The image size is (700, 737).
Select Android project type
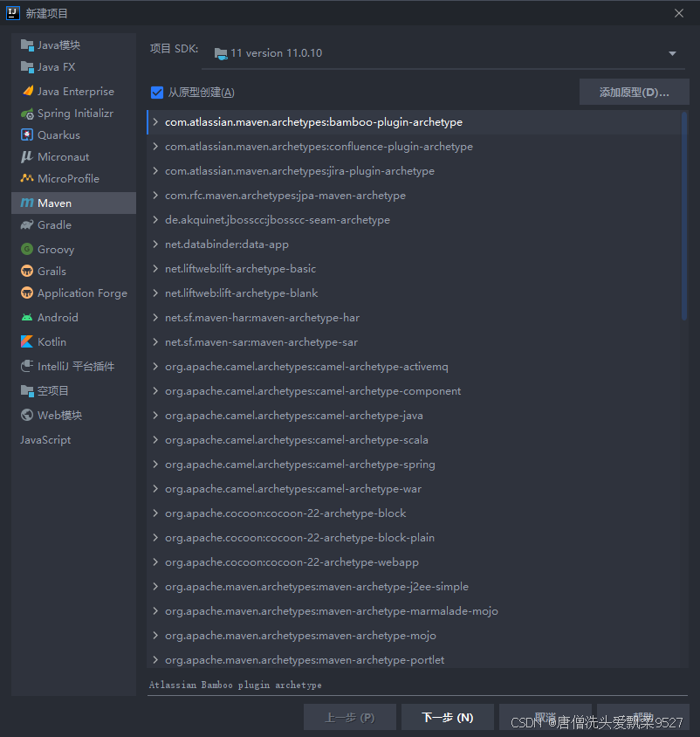pyautogui.click(x=74, y=317)
